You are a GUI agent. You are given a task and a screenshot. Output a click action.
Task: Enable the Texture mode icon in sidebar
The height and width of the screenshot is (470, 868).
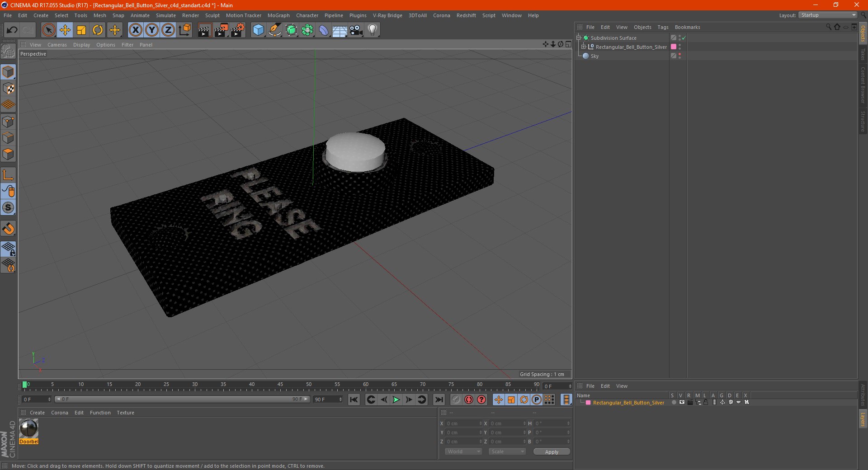(9, 89)
